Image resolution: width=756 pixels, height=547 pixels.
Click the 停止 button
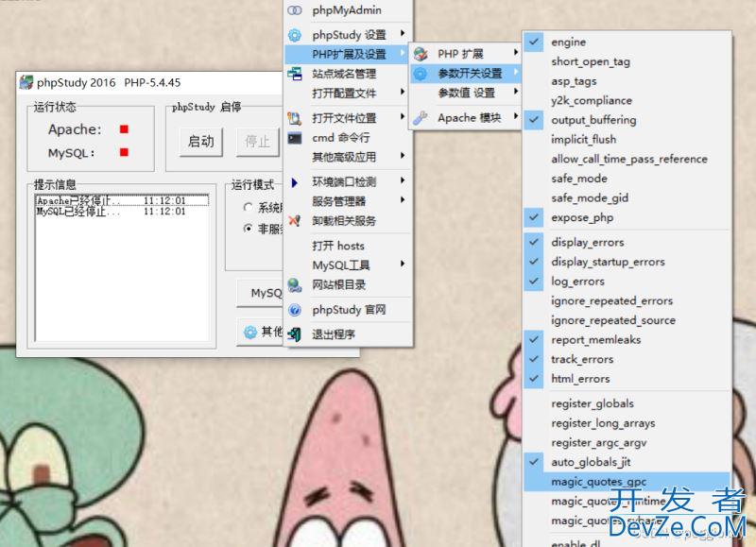pos(257,142)
